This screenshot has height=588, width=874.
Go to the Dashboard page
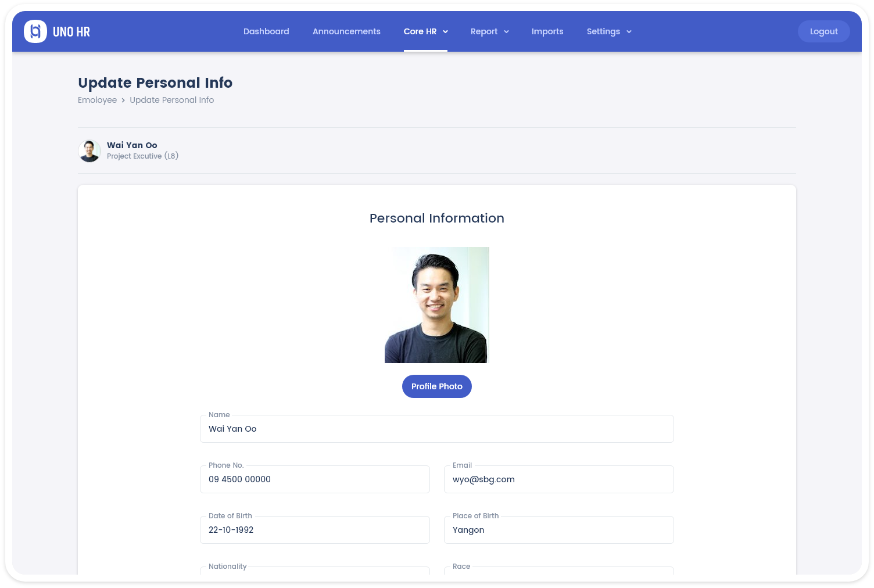[x=266, y=31]
